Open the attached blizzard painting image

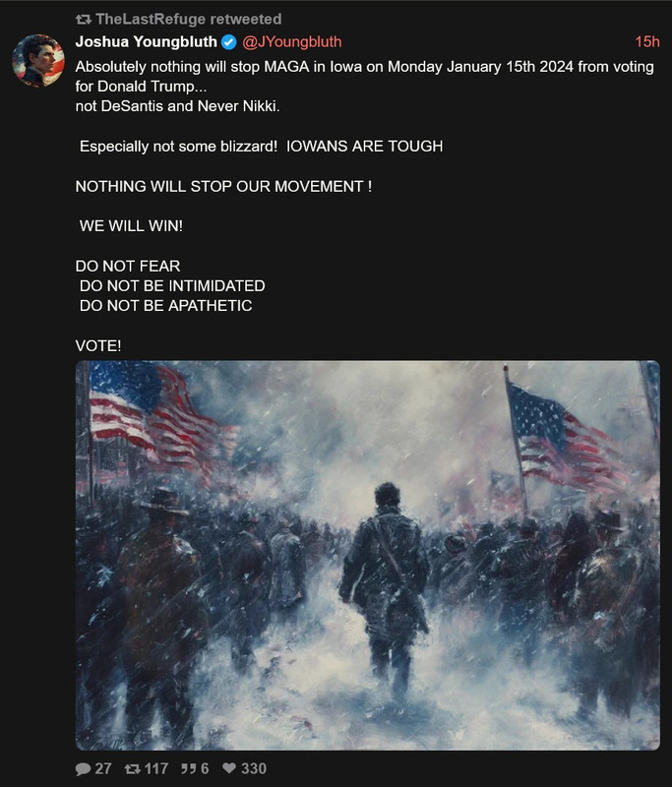367,555
